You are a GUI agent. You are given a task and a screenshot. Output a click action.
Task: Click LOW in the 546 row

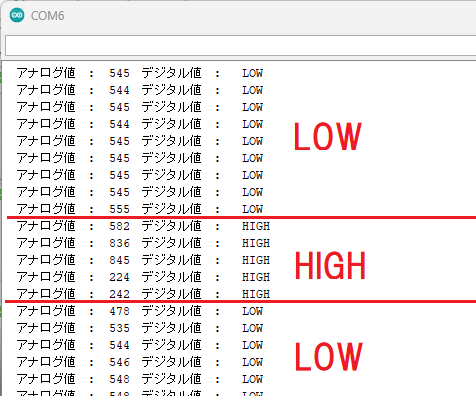pos(252,362)
